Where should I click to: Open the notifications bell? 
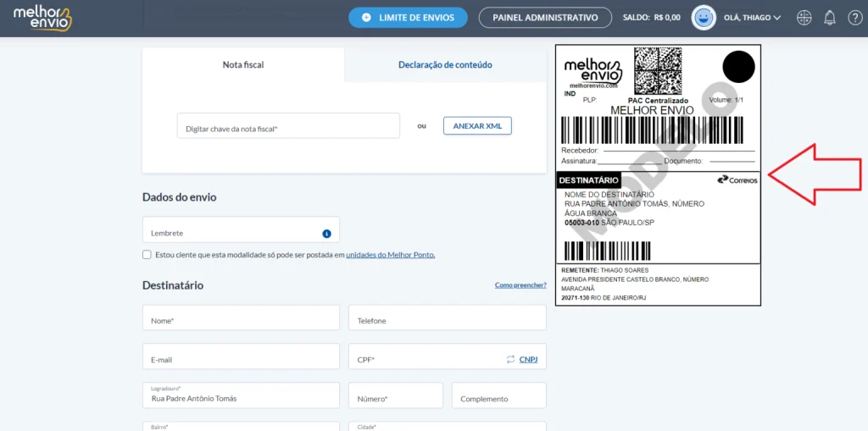829,18
